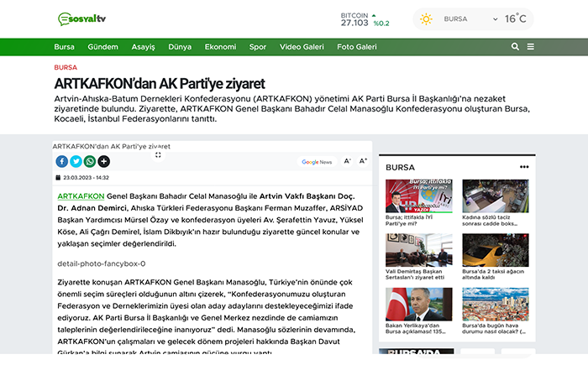Open the Video Galeri menu item

coord(302,47)
